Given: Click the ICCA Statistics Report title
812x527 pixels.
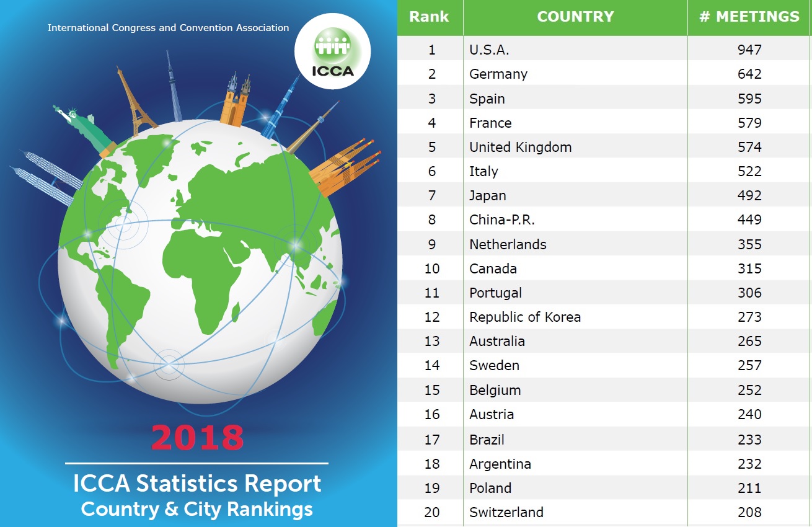Looking at the screenshot, I should tap(197, 484).
